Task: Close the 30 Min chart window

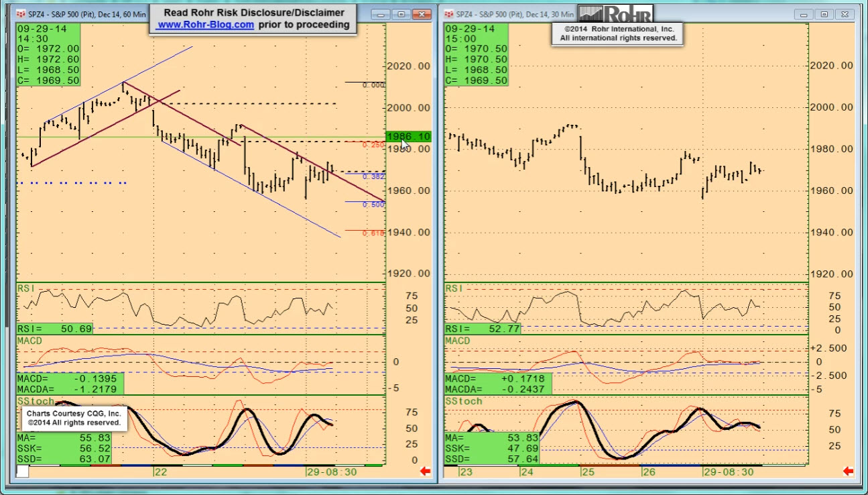Action: (x=846, y=14)
